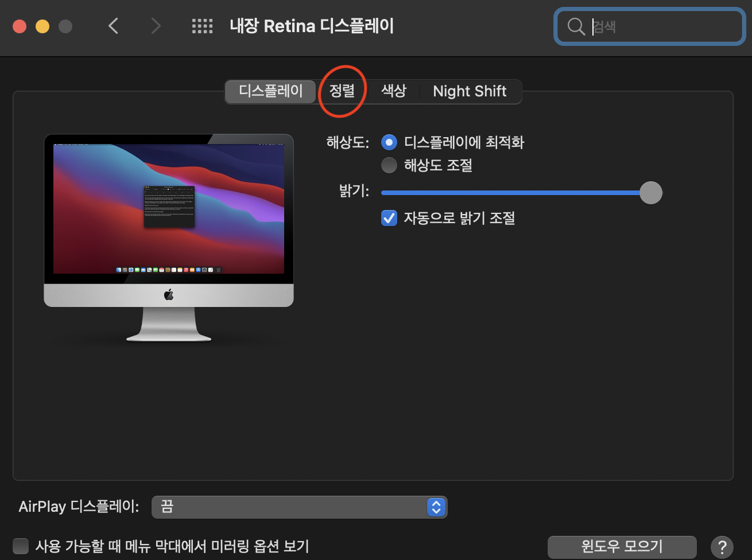Close the window with red button
The height and width of the screenshot is (560, 752).
(20, 26)
